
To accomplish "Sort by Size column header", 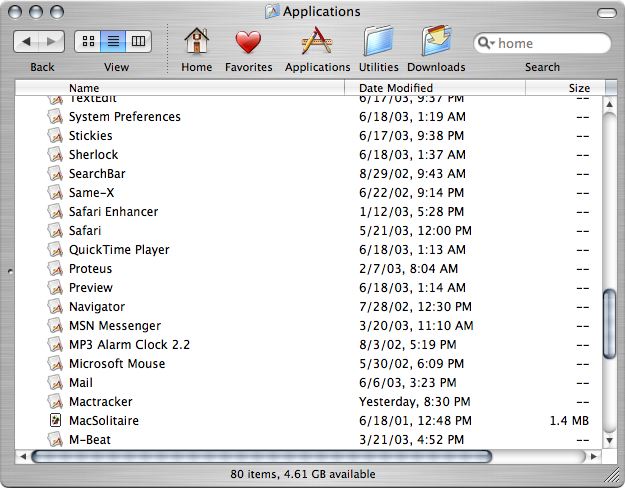I will (x=565, y=87).
